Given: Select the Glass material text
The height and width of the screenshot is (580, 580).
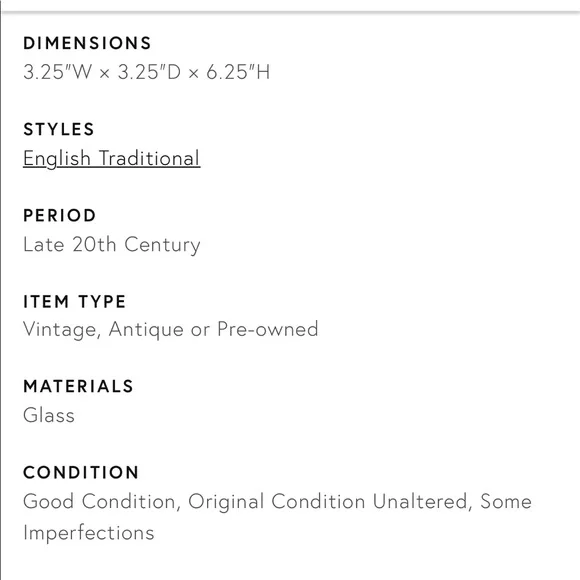Looking at the screenshot, I should pos(49,415).
